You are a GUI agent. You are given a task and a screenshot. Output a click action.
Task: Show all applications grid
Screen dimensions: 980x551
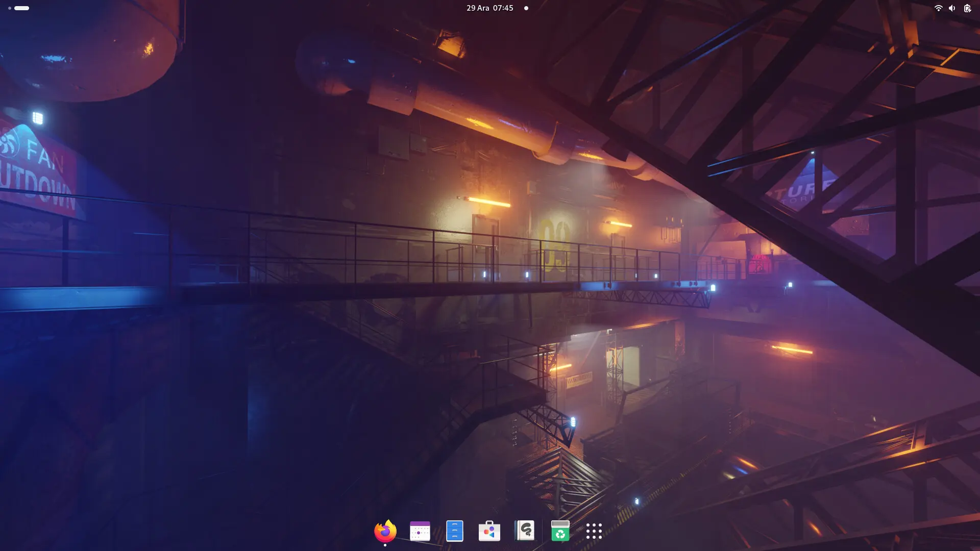click(594, 531)
